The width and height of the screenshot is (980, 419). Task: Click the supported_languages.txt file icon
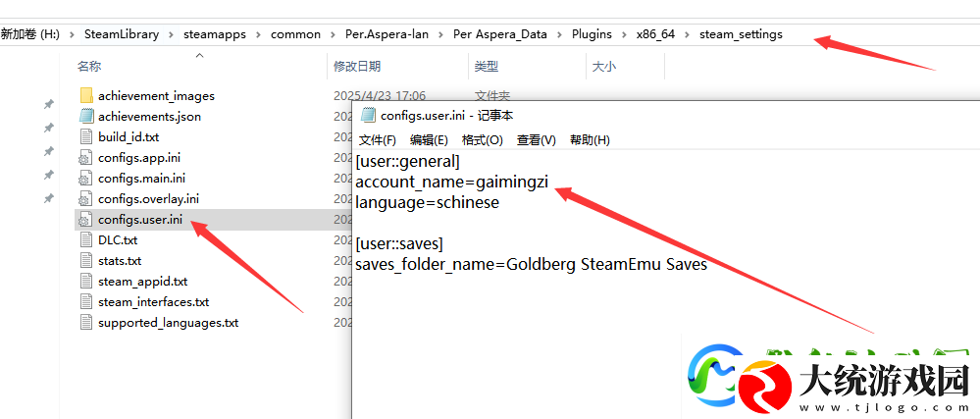click(86, 323)
